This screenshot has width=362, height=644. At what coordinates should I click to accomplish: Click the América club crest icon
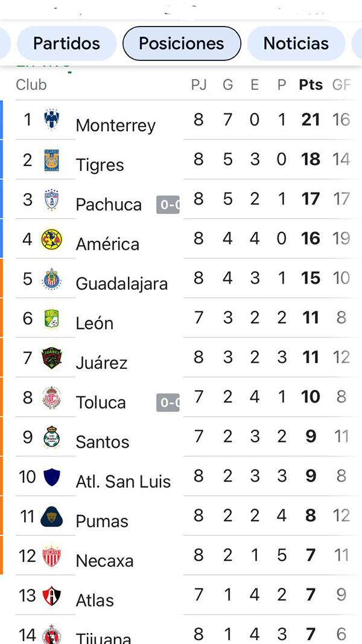(x=52, y=239)
